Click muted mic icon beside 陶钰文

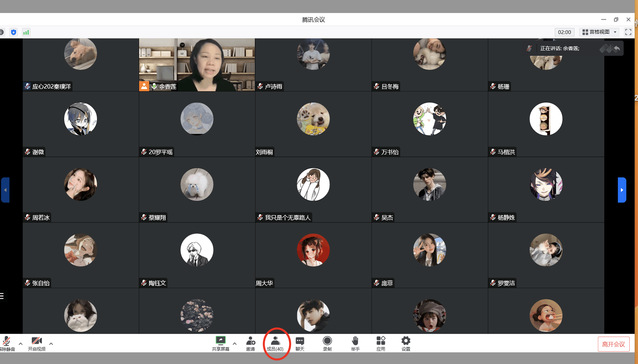tap(144, 283)
